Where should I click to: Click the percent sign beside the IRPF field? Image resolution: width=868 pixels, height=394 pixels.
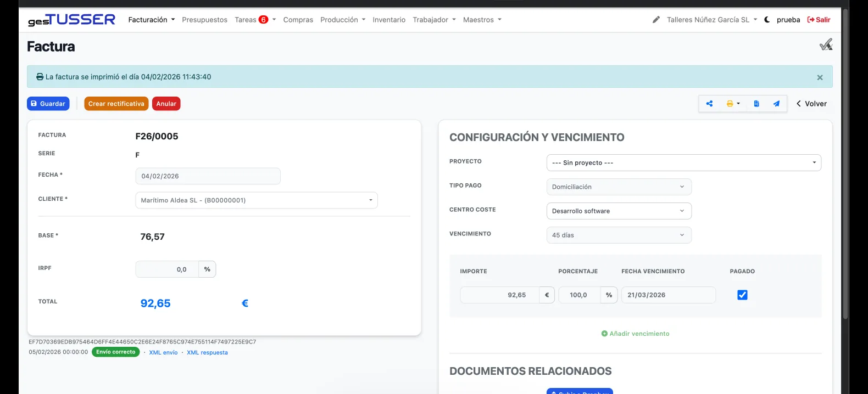pyautogui.click(x=207, y=269)
